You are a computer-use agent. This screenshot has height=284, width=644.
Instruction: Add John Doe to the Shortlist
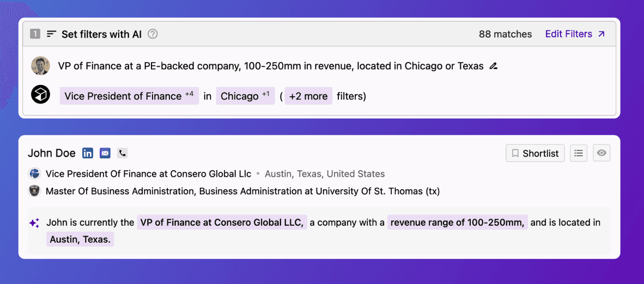coord(534,153)
